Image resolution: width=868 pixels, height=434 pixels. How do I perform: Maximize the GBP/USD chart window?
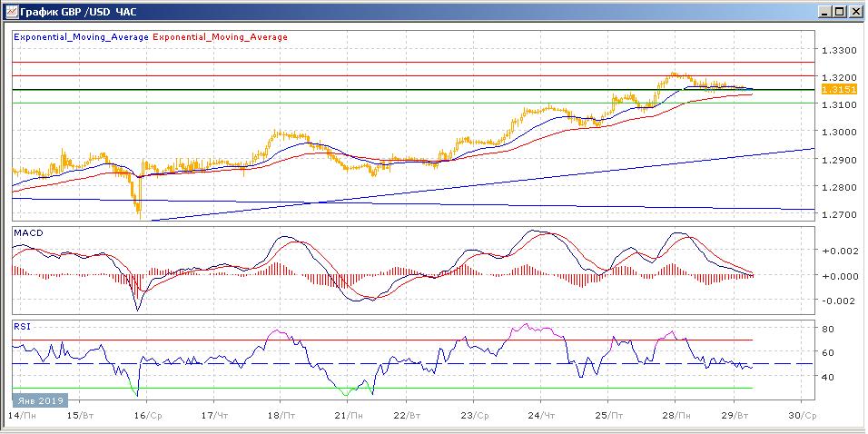pos(840,12)
